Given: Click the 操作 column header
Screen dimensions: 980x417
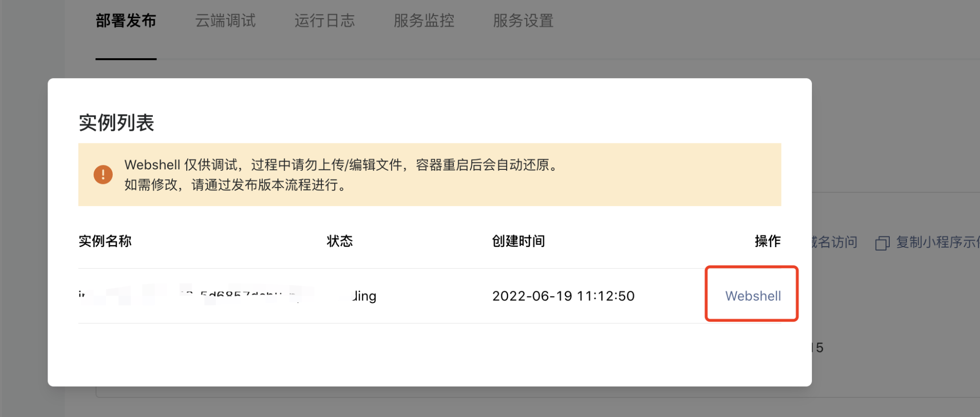Looking at the screenshot, I should 767,241.
